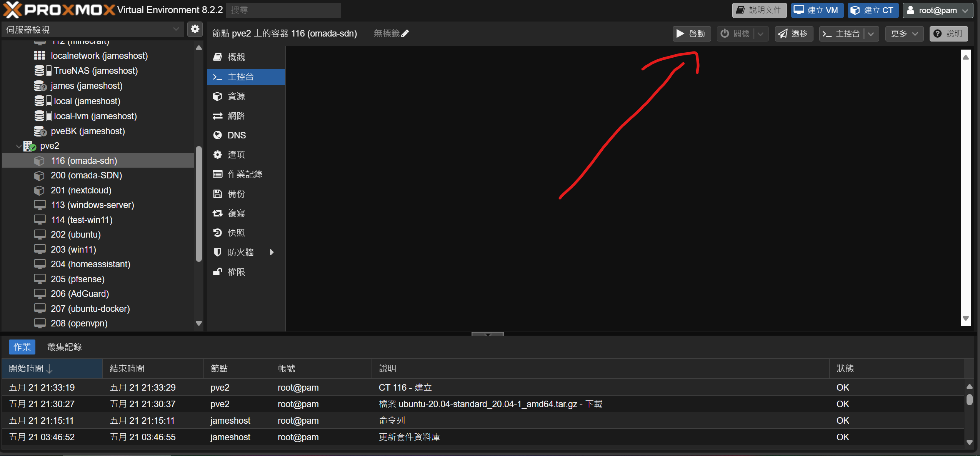Open the Options (選項) panel
The height and width of the screenshot is (456, 980).
[x=236, y=155]
